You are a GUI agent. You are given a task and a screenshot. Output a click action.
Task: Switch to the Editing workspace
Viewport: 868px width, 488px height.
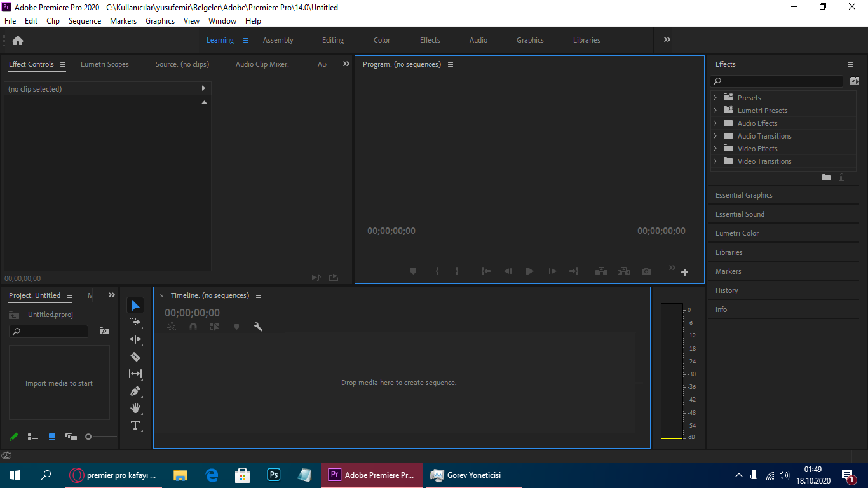click(333, 40)
